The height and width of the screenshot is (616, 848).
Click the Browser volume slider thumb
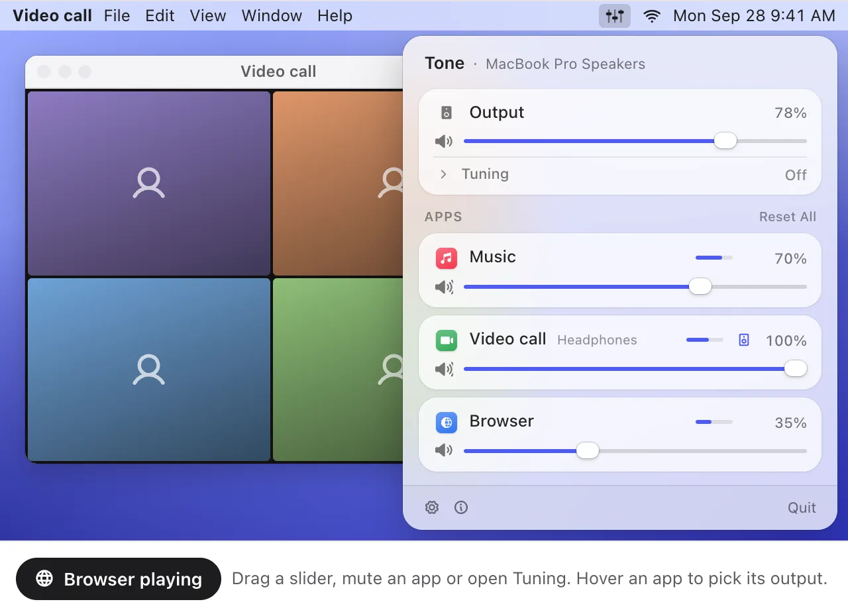click(588, 450)
